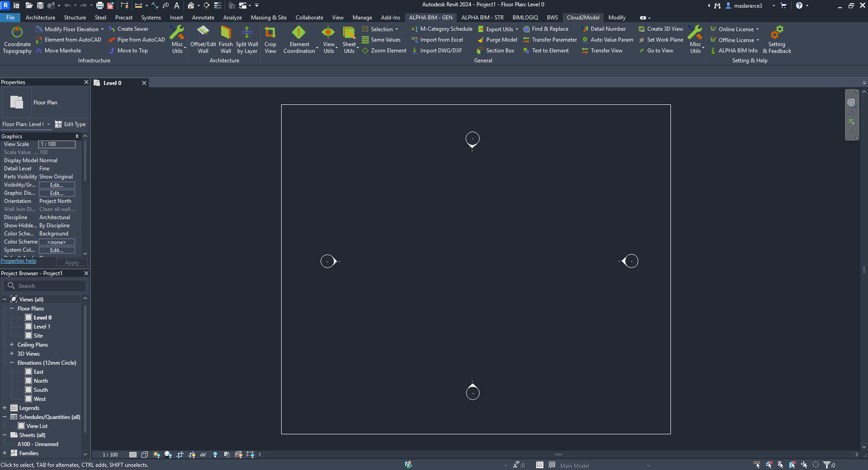Open the Offline License dropdown
The height and width of the screenshot is (470, 868).
coord(735,40)
